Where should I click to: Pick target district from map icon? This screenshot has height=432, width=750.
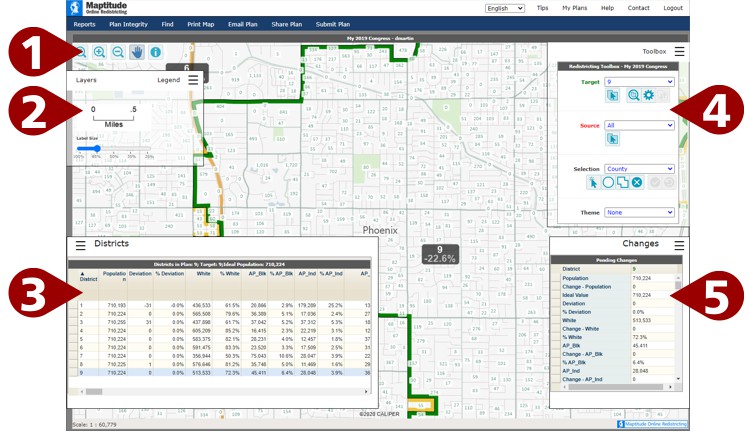coord(612,95)
